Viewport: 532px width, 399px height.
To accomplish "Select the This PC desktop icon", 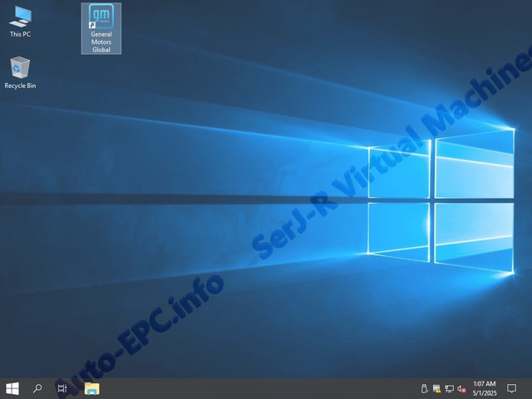I will [x=20, y=22].
